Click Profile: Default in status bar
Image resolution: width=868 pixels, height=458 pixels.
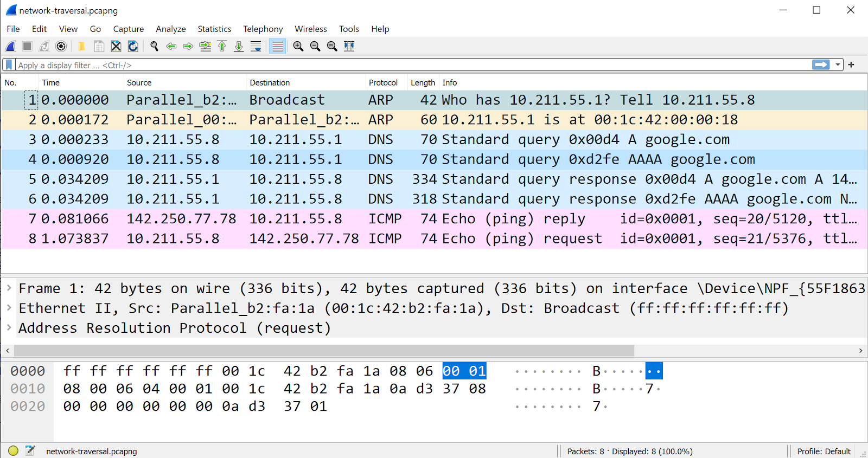click(x=824, y=451)
